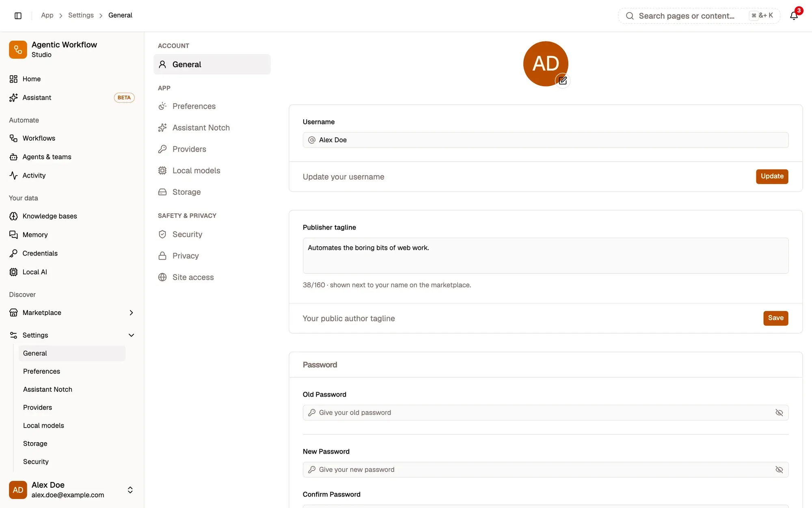Focus the New Password field
Viewport: 812px width, 508px height.
(x=546, y=470)
